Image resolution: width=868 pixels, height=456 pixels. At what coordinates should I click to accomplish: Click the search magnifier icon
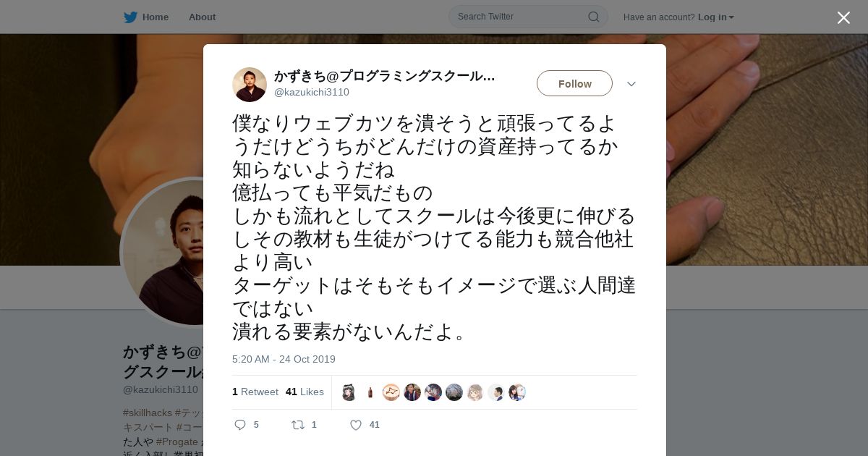click(593, 17)
